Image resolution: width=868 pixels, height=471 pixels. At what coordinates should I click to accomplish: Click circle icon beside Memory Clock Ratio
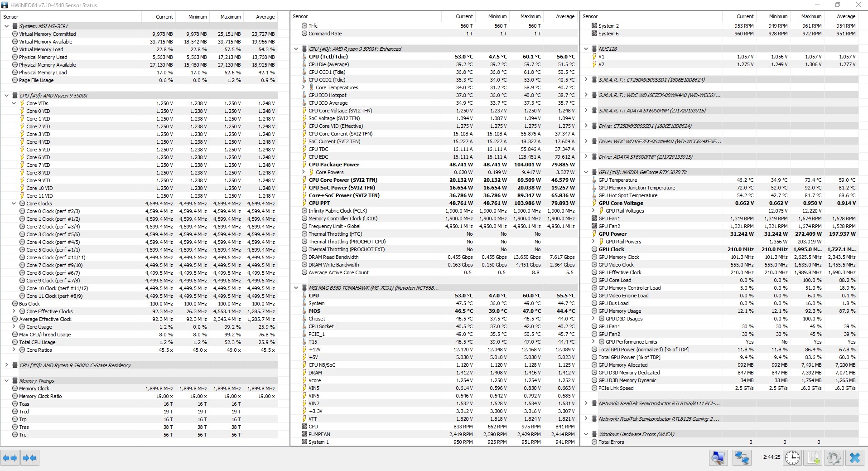15,396
